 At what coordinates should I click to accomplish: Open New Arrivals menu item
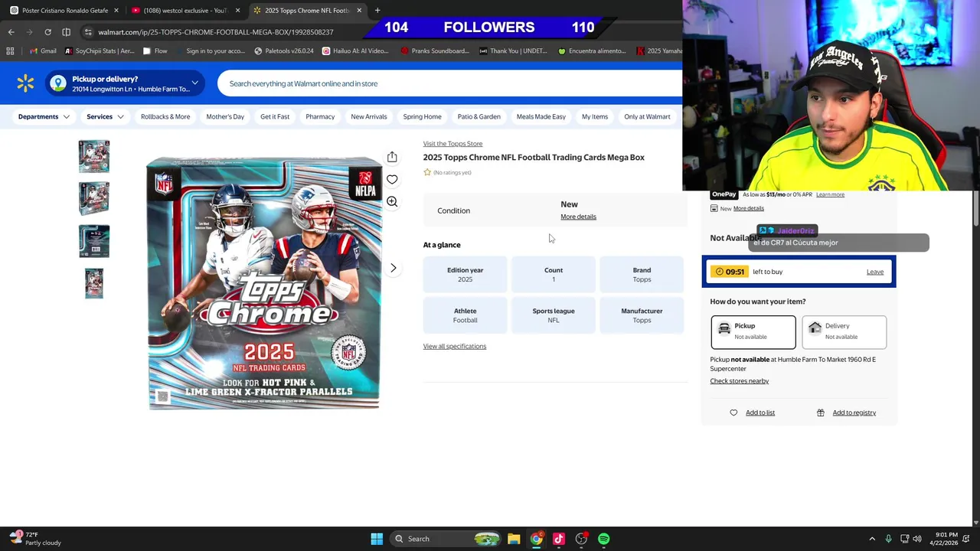click(369, 116)
